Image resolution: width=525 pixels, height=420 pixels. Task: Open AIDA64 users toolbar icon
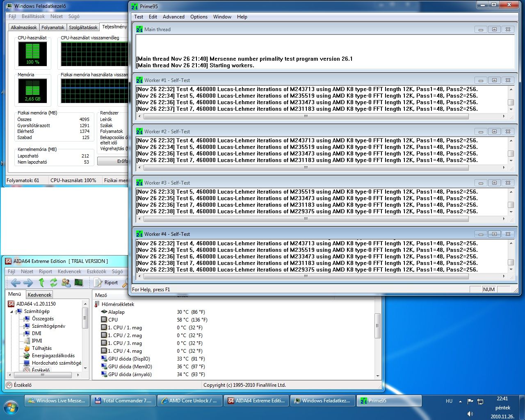[x=66, y=283]
